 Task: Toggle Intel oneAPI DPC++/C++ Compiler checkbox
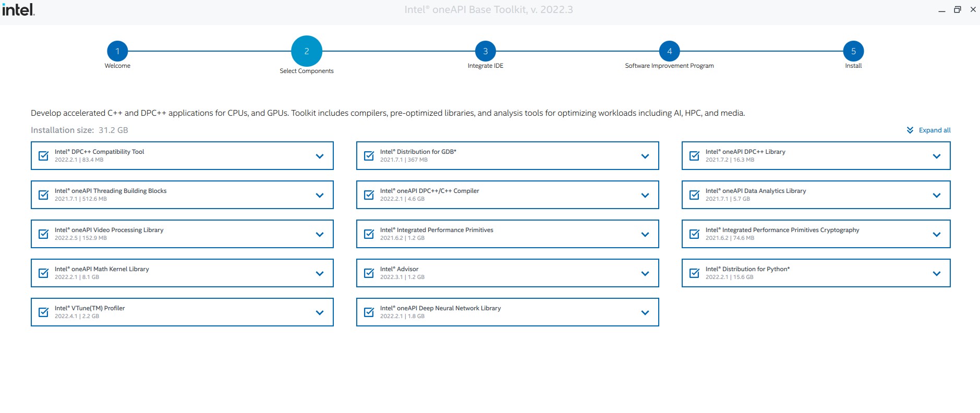pyautogui.click(x=369, y=195)
